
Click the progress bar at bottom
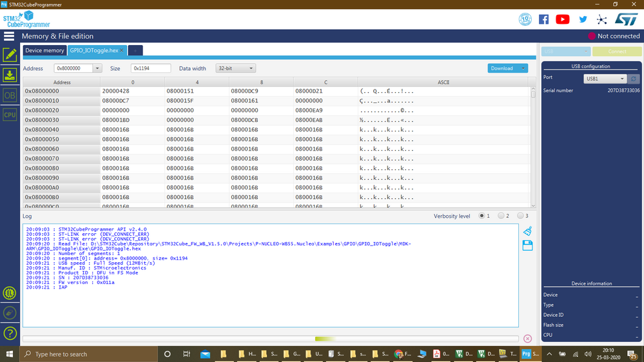click(x=271, y=339)
